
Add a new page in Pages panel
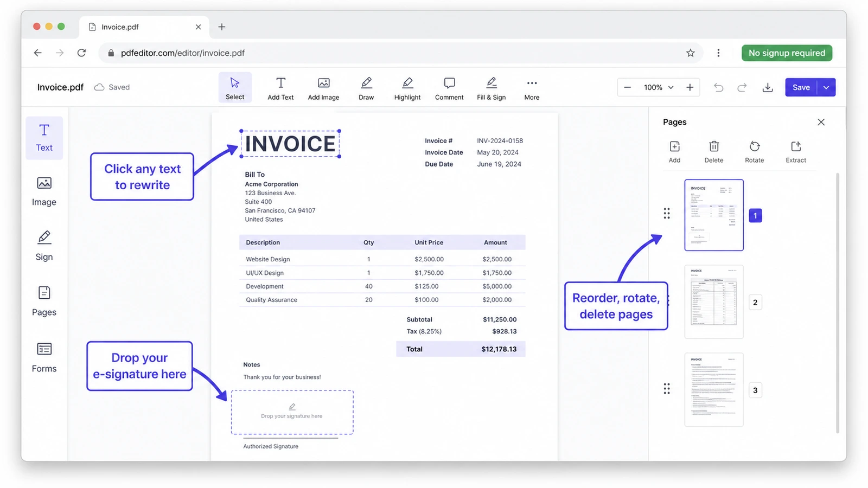pos(674,152)
